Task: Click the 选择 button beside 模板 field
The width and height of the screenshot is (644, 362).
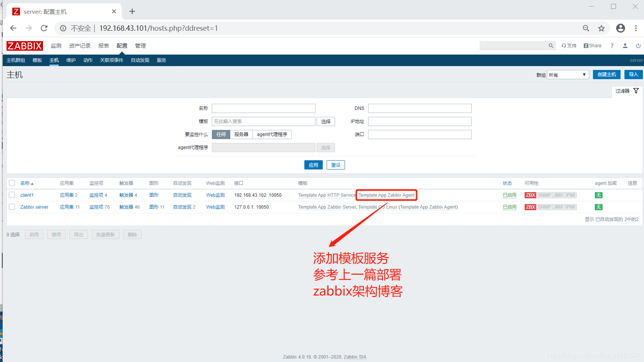Action: 326,121
